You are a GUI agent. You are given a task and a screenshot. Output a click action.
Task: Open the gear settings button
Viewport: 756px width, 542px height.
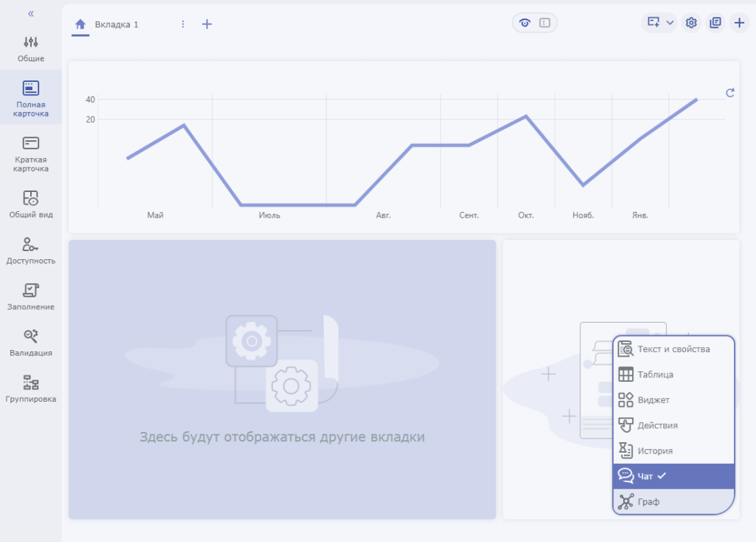691,23
